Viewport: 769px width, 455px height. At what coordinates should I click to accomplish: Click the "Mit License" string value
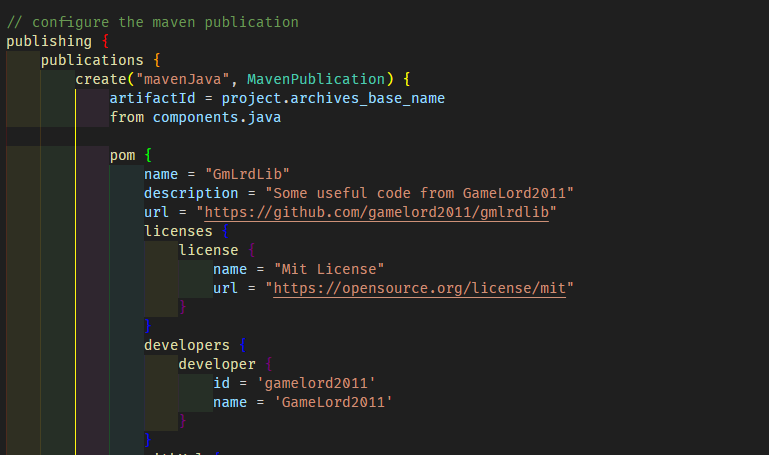[x=328, y=269]
